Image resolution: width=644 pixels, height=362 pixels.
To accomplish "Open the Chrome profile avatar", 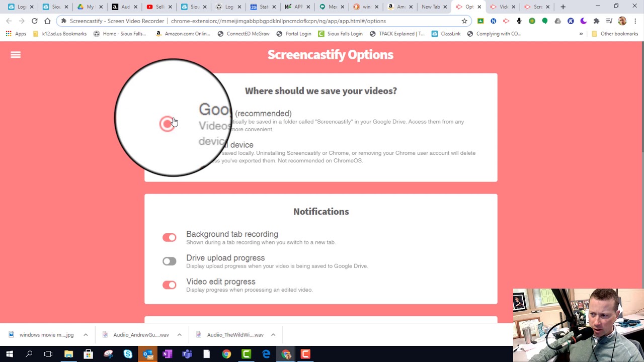I will click(622, 21).
